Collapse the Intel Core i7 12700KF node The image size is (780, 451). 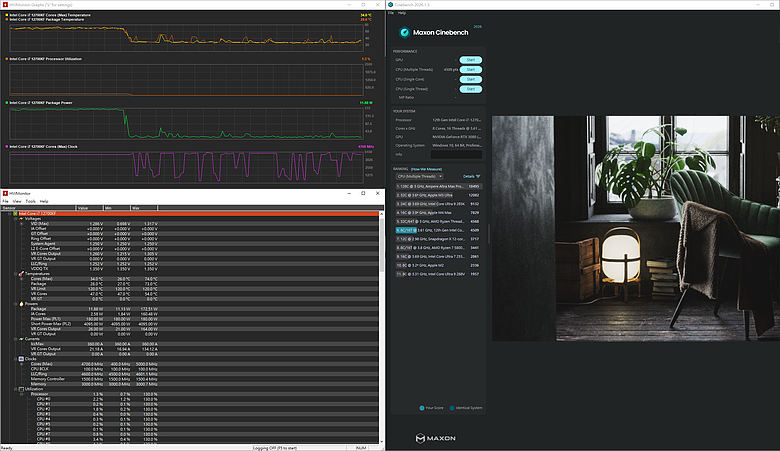point(9,213)
